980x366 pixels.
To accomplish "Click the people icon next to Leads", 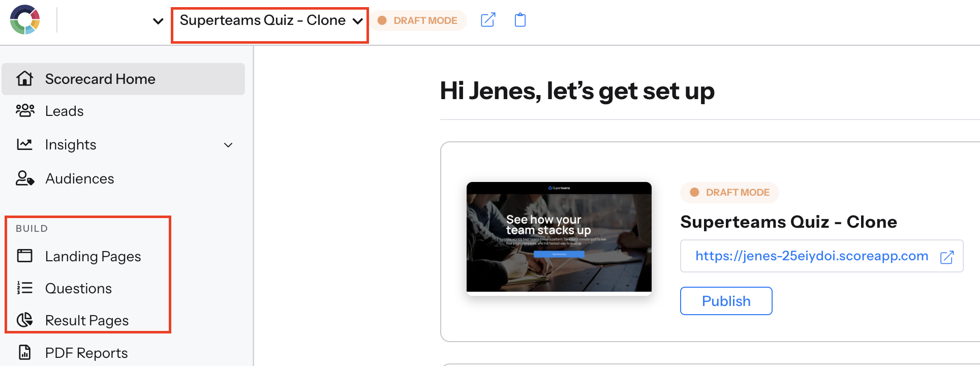I will (25, 110).
